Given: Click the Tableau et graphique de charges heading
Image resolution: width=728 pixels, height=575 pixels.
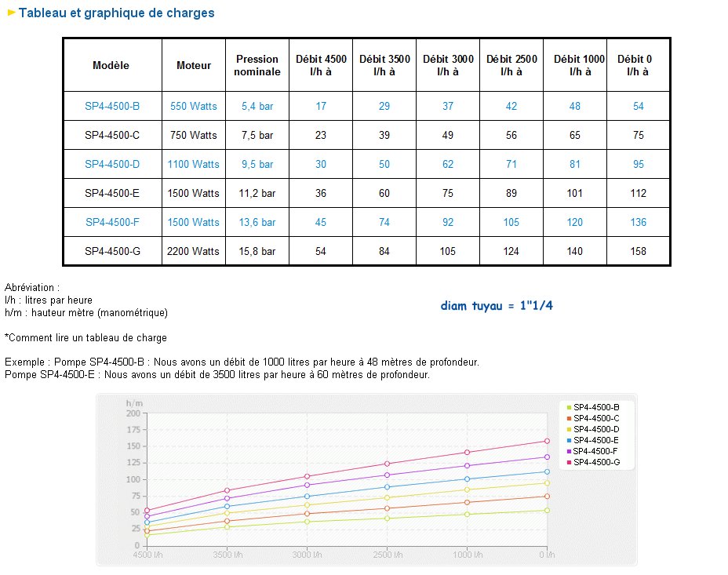Looking at the screenshot, I should [116, 13].
